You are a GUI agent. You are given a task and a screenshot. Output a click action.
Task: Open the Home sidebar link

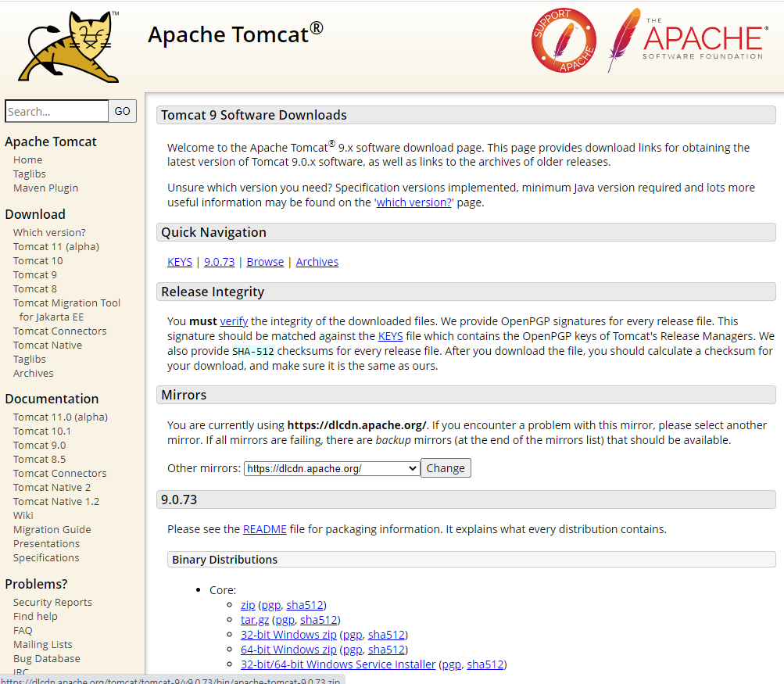(28, 160)
